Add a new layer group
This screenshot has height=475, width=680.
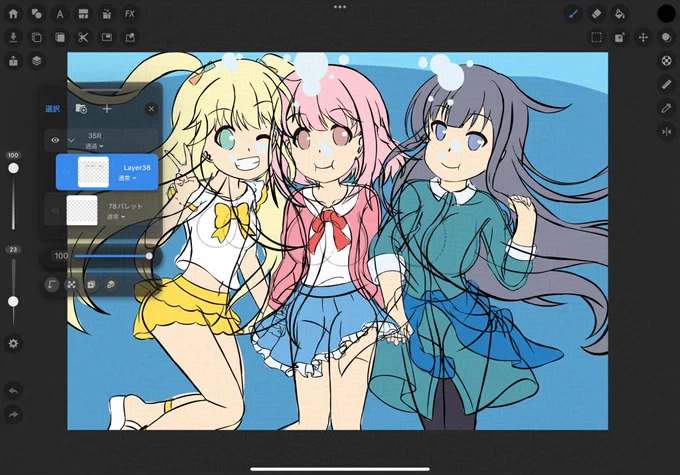[81, 109]
